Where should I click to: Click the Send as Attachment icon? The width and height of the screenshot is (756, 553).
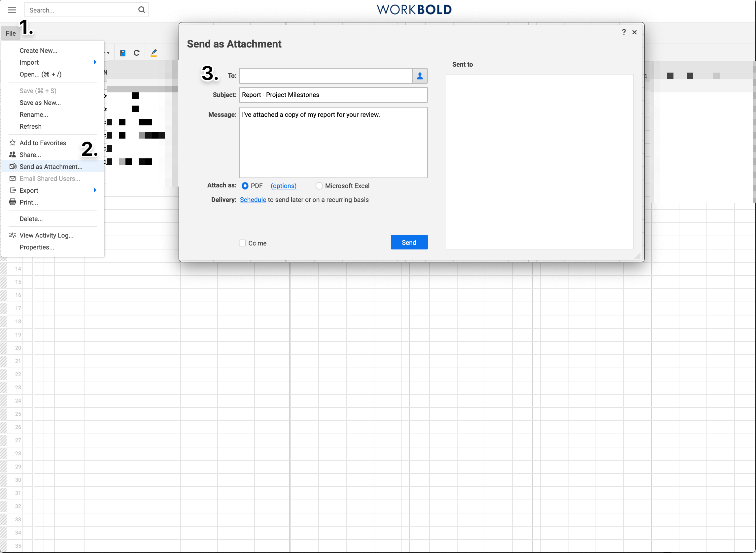(12, 167)
